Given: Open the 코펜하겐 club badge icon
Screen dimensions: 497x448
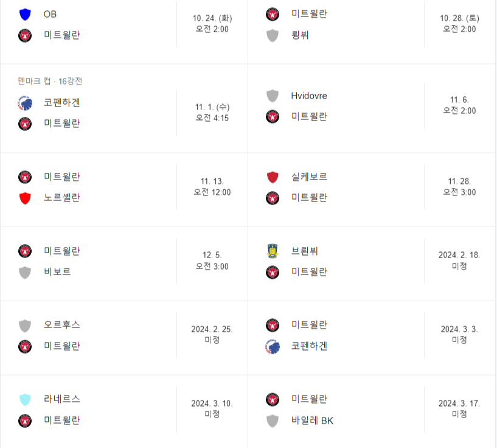Looking at the screenshot, I should (25, 103).
